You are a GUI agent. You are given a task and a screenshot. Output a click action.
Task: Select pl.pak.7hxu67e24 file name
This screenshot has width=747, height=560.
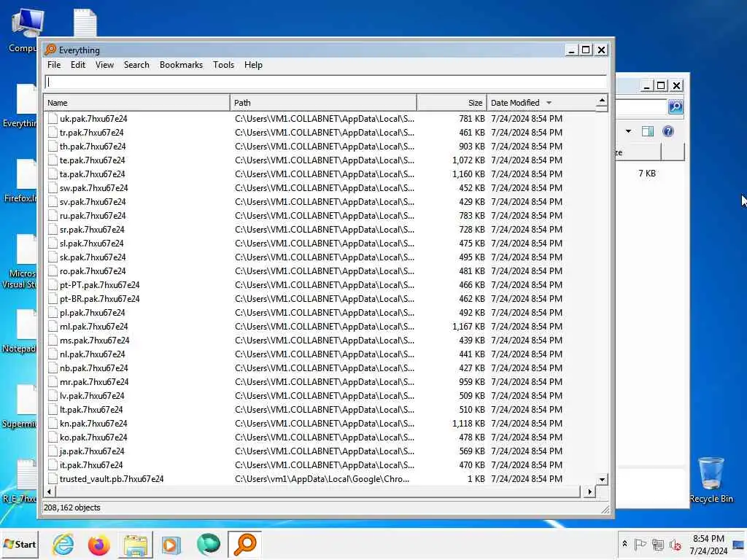click(x=93, y=312)
